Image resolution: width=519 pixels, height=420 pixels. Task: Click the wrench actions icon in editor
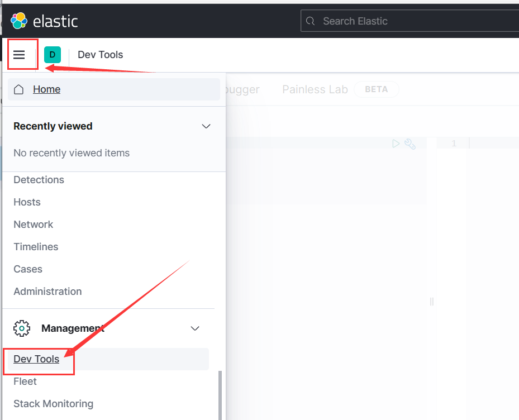pyautogui.click(x=410, y=144)
